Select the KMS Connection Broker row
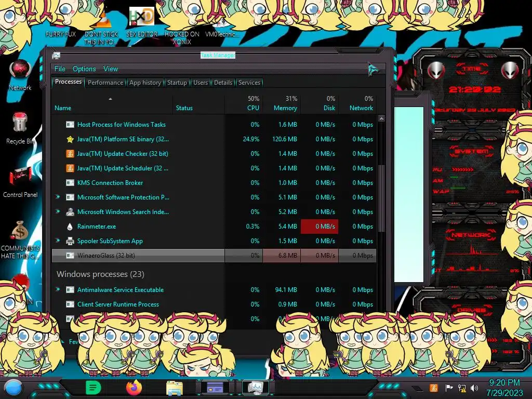 point(214,182)
